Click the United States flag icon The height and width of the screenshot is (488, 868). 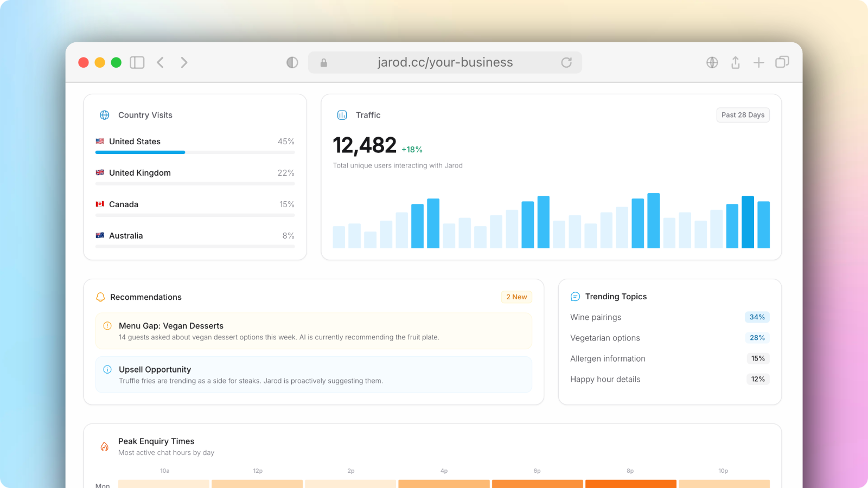(100, 141)
